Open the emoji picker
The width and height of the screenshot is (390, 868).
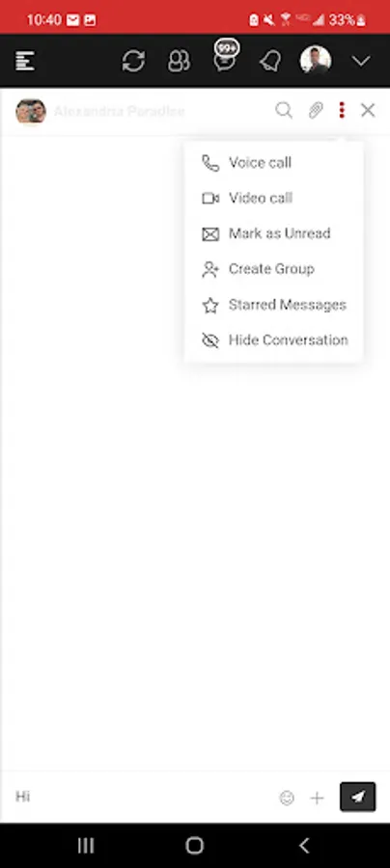click(287, 798)
